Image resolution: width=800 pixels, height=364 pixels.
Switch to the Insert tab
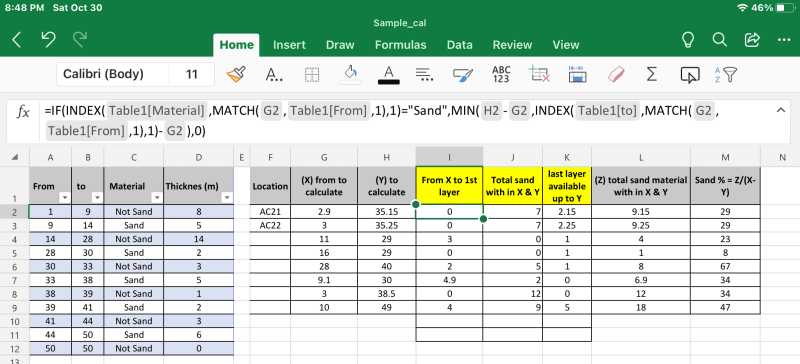click(289, 45)
